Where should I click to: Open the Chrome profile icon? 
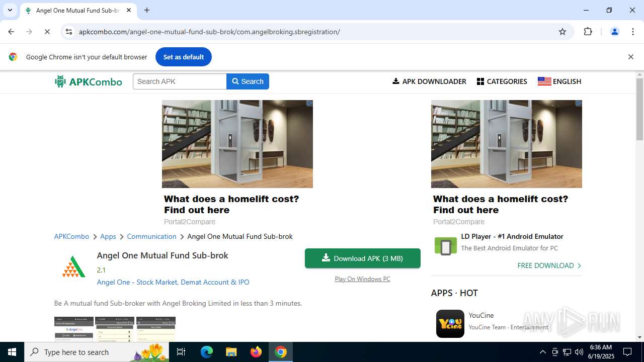pos(614,32)
